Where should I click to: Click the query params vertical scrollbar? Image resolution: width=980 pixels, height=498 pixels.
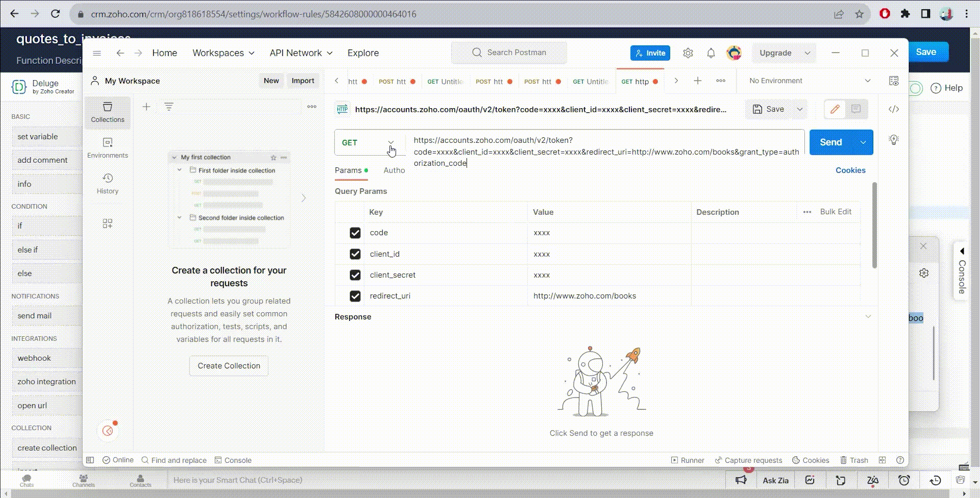pos(874,225)
